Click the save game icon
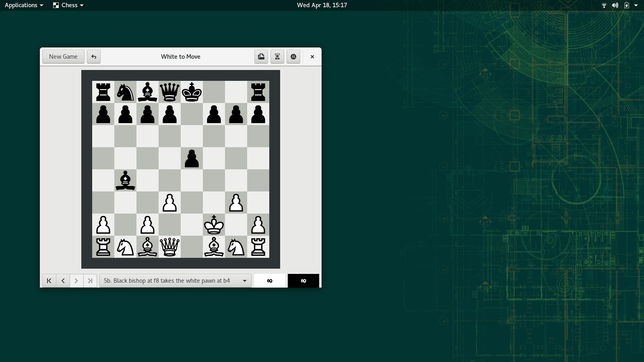The height and width of the screenshot is (362, 644). pyautogui.click(x=261, y=57)
